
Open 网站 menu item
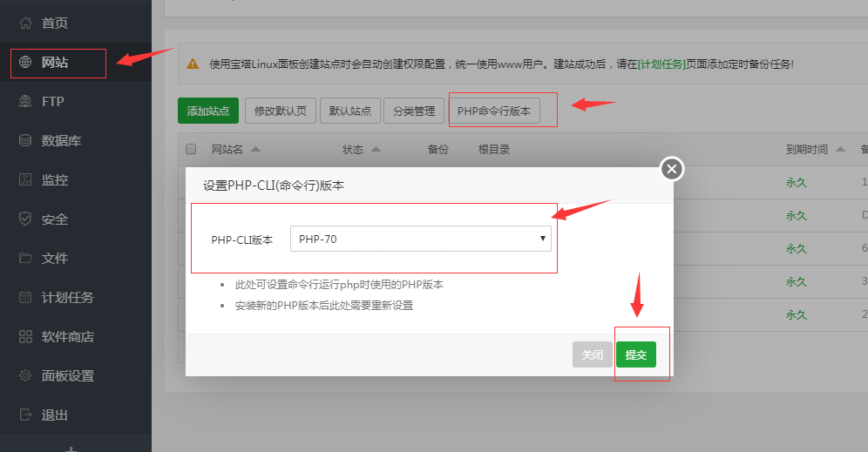[x=55, y=63]
